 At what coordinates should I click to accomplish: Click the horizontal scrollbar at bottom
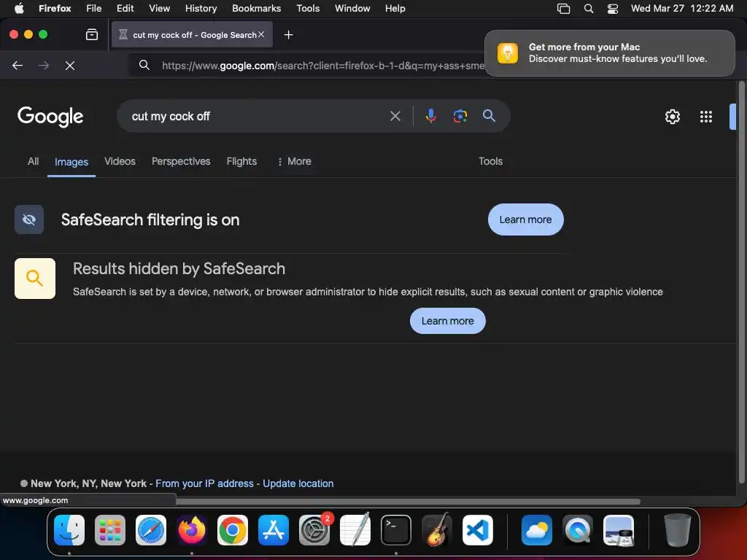click(408, 502)
